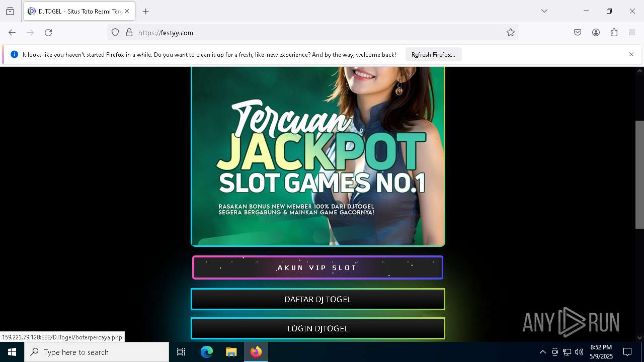Click the Firefox taskbar icon
Screen dimensions: 644x362
[256, 352]
